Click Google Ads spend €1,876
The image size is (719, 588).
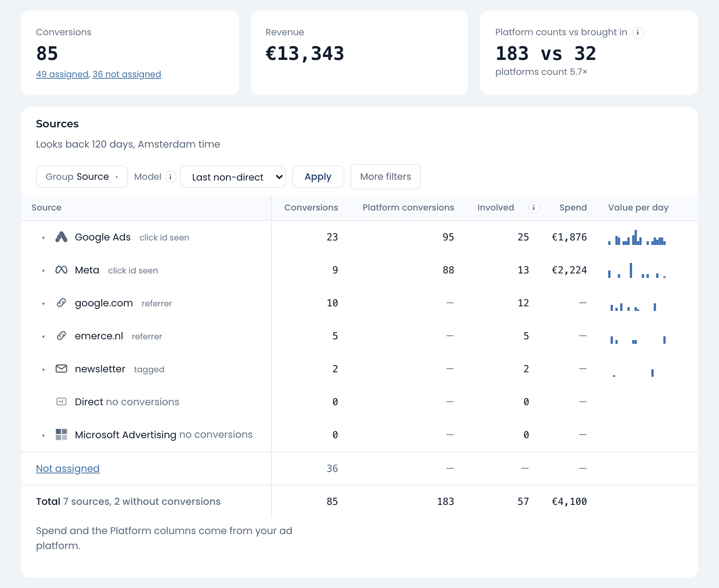569,237
